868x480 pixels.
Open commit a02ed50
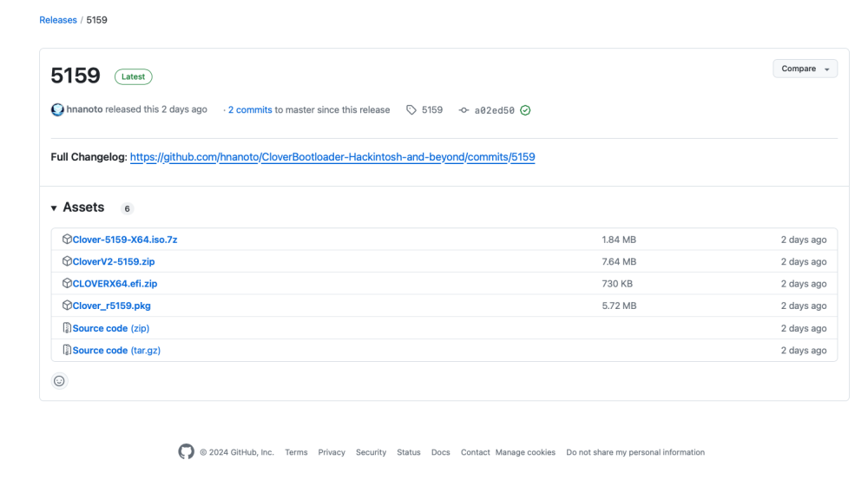tap(495, 110)
